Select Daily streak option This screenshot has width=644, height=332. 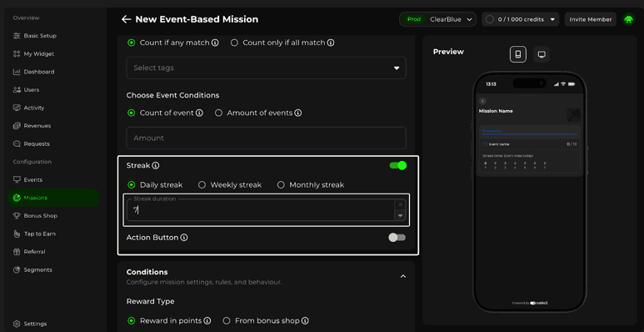[x=132, y=185]
